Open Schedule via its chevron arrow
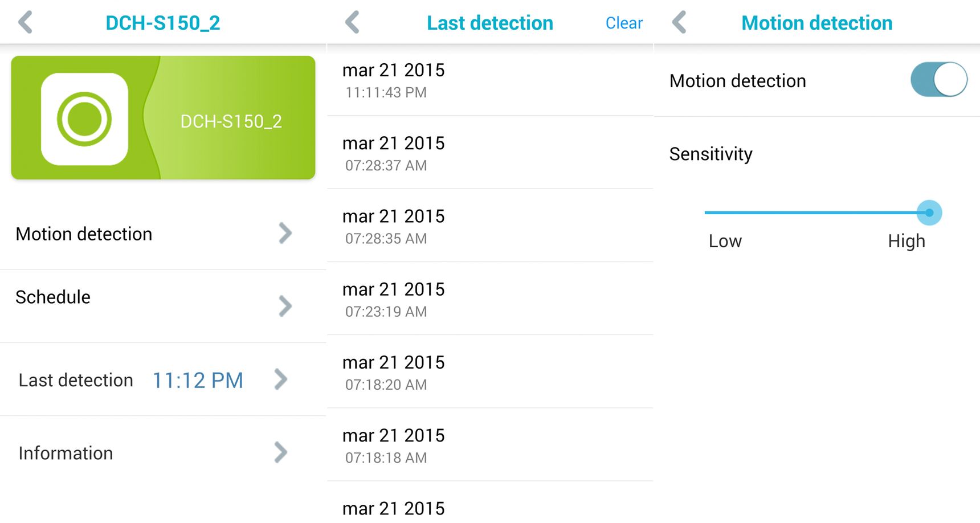The image size is (980, 523). click(x=285, y=306)
